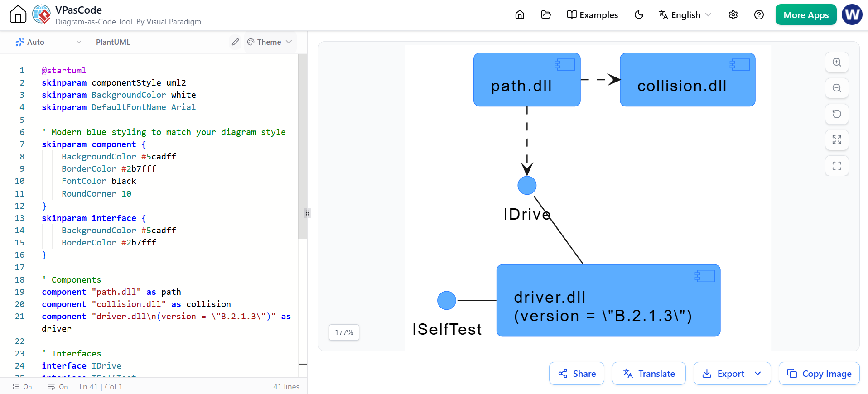
Task: Select the path.dll component in diagram
Action: (x=527, y=80)
